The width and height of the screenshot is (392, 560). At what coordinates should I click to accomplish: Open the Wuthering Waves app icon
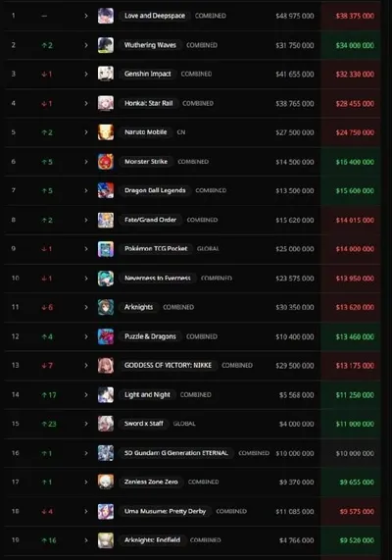click(106, 45)
